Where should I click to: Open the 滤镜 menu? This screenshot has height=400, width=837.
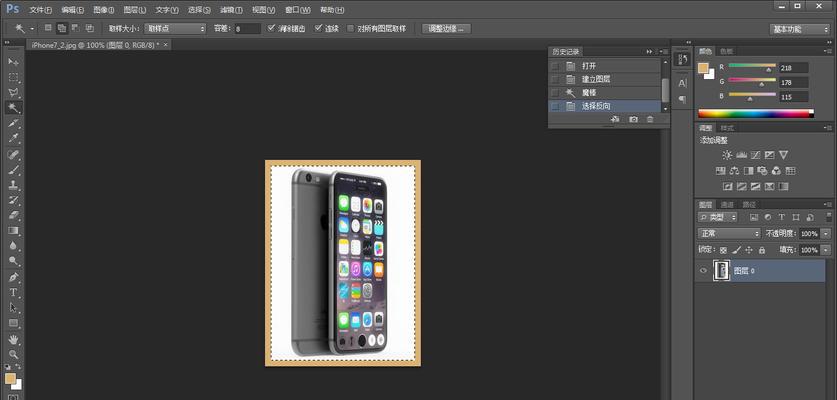pos(231,10)
